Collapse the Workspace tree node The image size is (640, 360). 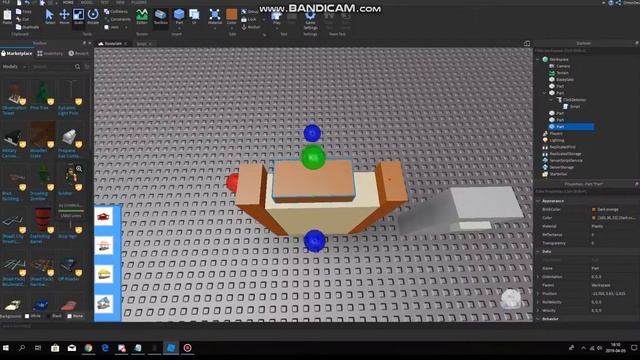click(x=538, y=60)
